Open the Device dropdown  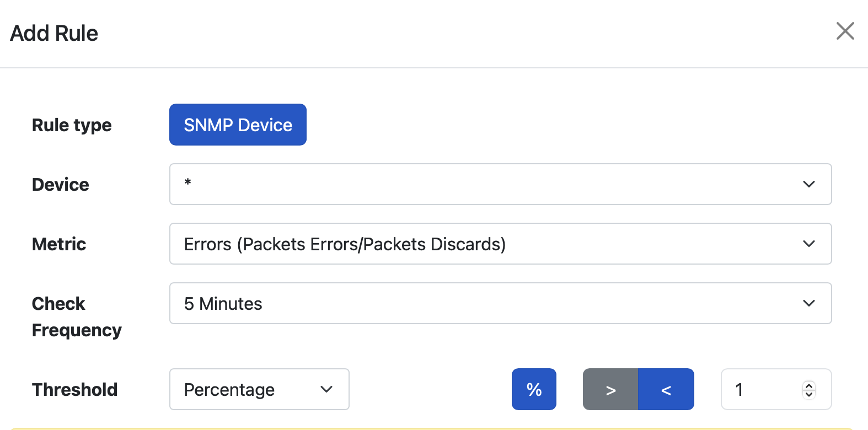coord(500,184)
